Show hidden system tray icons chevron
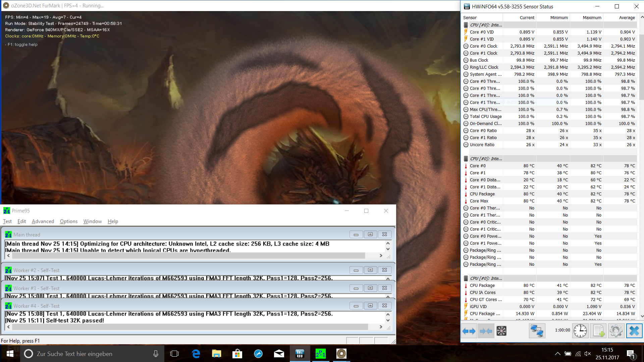This screenshot has width=644, height=362. (x=557, y=354)
